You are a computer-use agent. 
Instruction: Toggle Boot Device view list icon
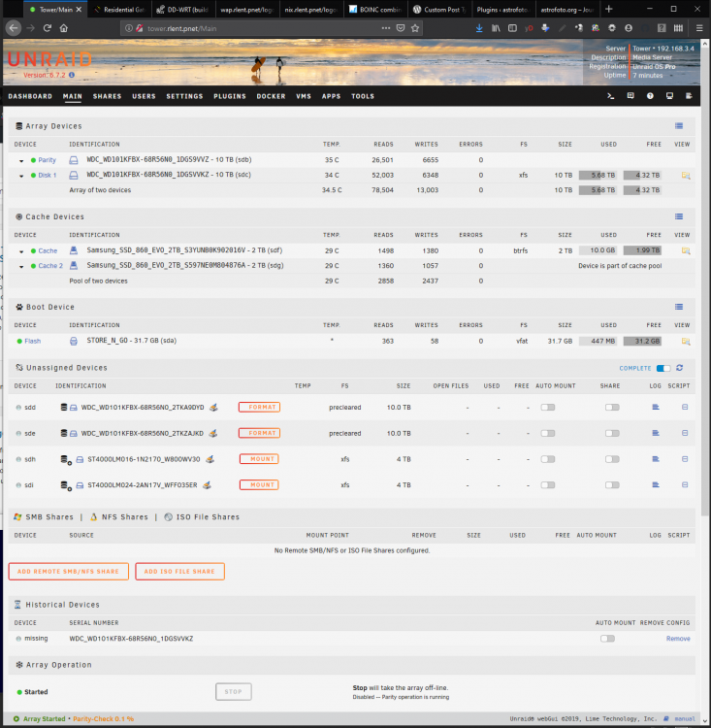(679, 307)
